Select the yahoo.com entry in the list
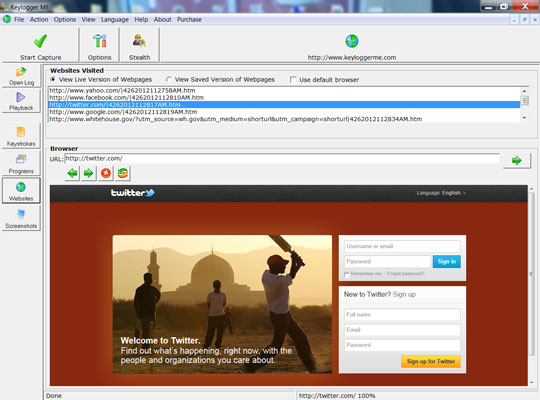Viewport: 540px width, 400px height. (x=284, y=90)
